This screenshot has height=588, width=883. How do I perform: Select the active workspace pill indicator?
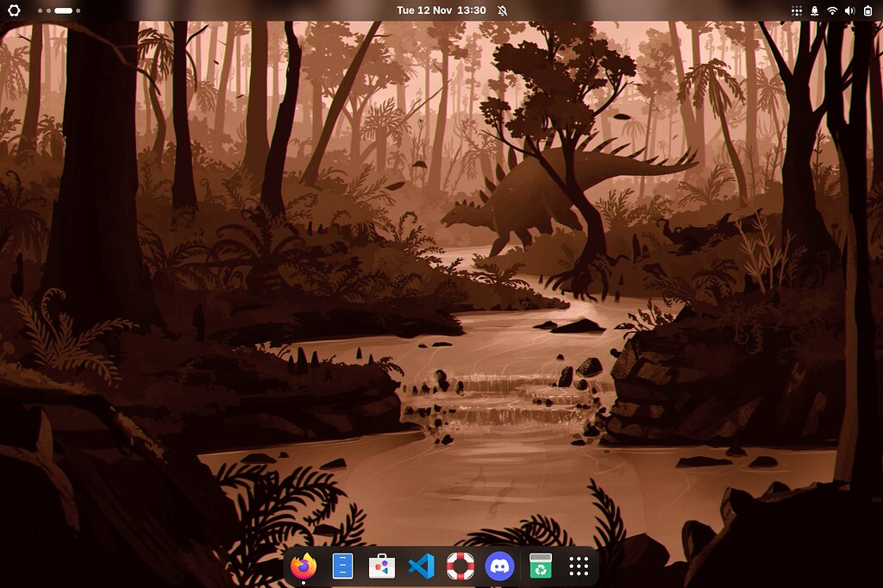[63, 10]
